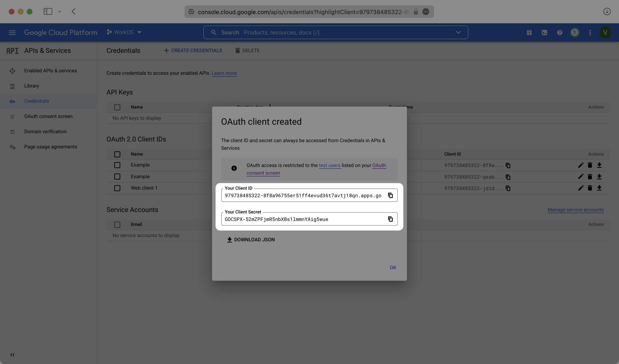The height and width of the screenshot is (364, 619).
Task: Open the Library sidebar item
Action: [32, 86]
